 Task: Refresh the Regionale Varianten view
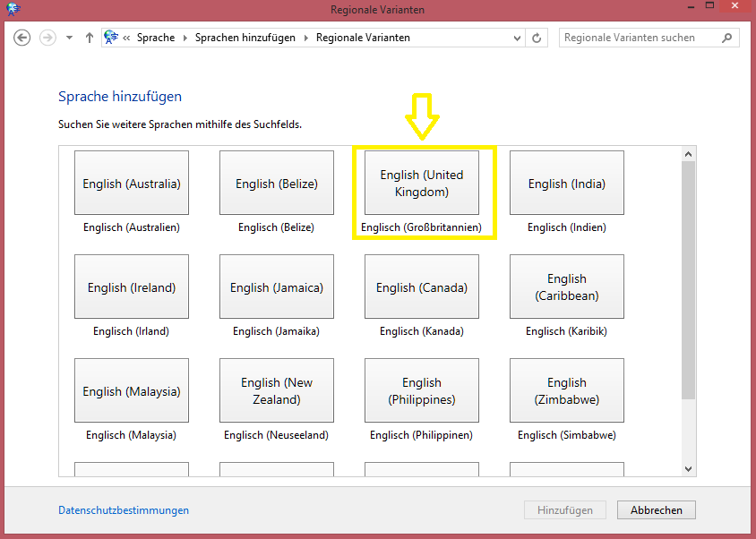point(537,38)
